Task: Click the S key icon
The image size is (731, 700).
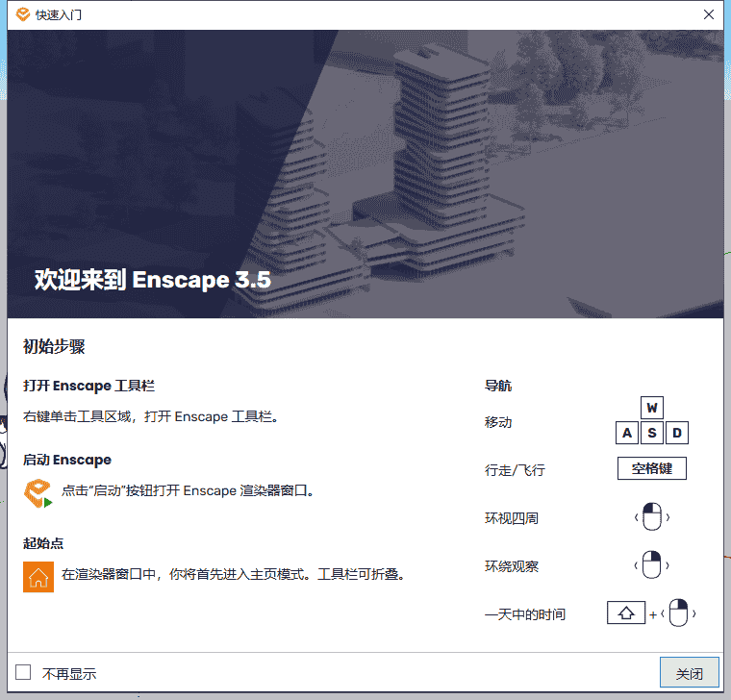Action: coord(652,433)
